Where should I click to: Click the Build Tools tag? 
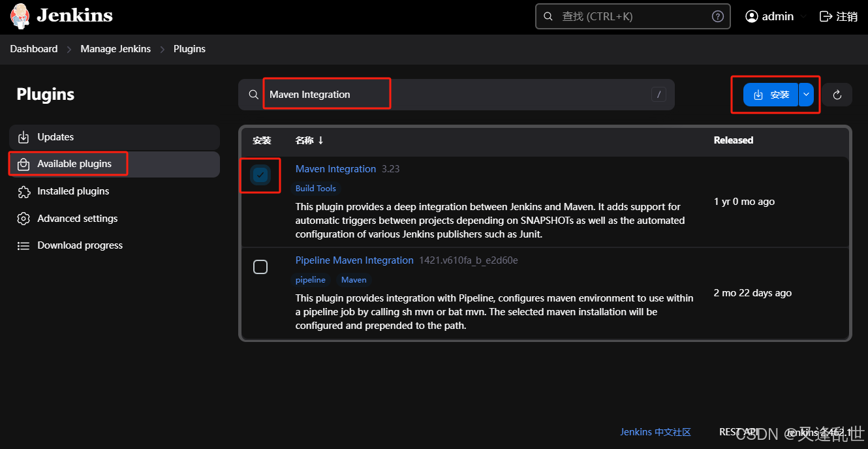pyautogui.click(x=316, y=189)
